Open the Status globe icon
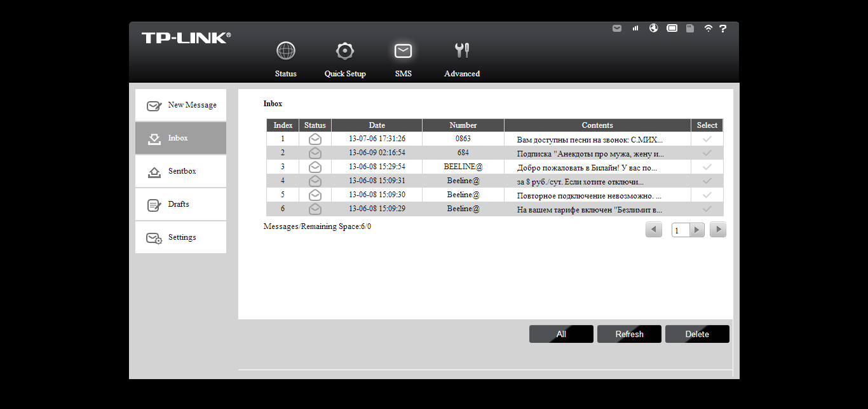The height and width of the screenshot is (409, 868). point(286,51)
